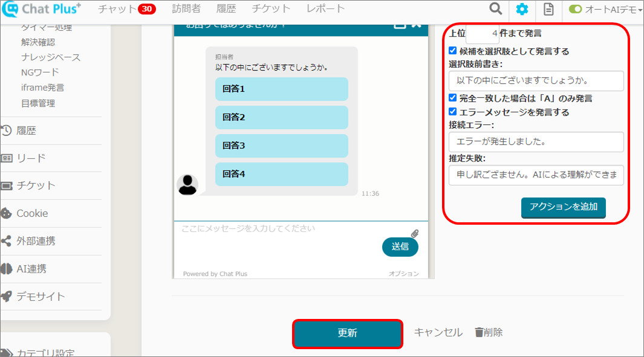Switch to the レポート tab

pyautogui.click(x=325, y=9)
